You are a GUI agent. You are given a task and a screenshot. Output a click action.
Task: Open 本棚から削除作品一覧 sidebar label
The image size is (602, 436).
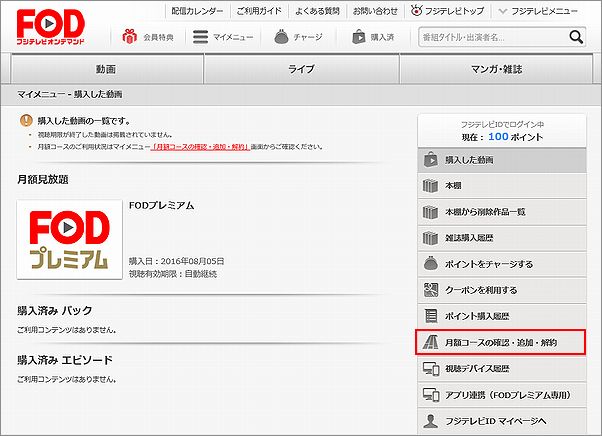[485, 212]
